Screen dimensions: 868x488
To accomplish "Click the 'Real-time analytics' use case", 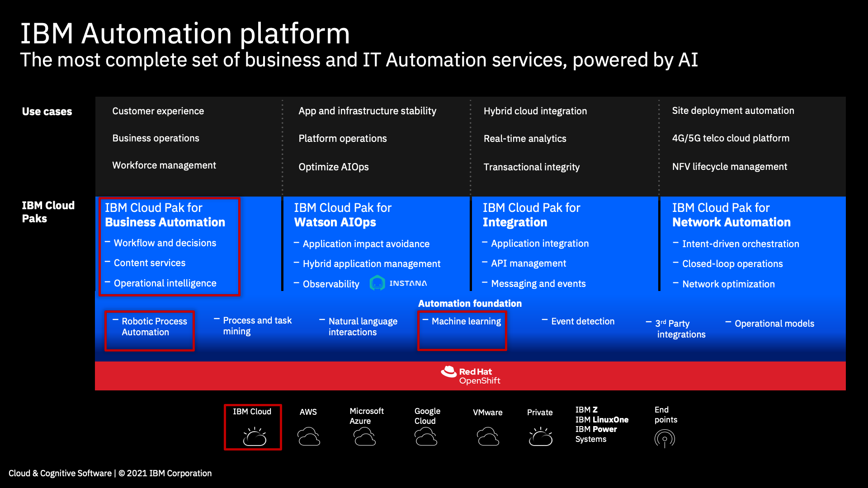I will pyautogui.click(x=525, y=139).
